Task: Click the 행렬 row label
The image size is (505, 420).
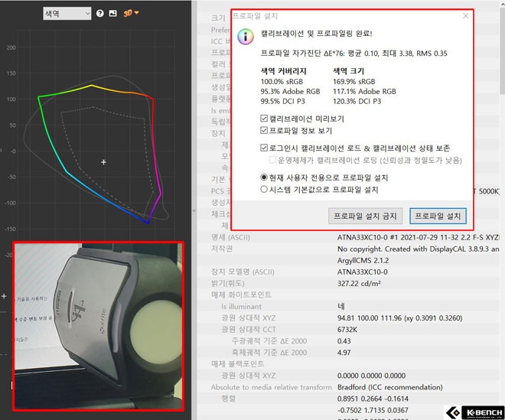Action: [228, 399]
